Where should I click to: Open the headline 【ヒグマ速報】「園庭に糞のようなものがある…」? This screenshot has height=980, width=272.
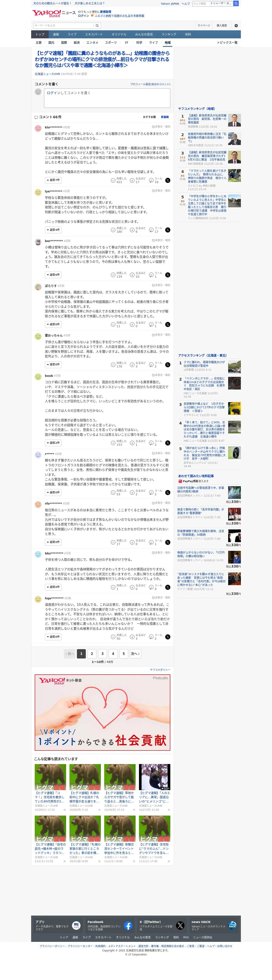pos(102,59)
